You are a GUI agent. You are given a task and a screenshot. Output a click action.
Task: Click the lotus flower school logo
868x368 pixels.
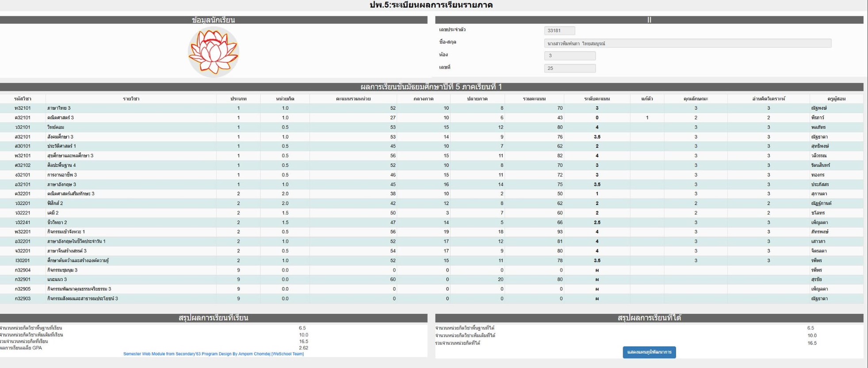tap(213, 52)
